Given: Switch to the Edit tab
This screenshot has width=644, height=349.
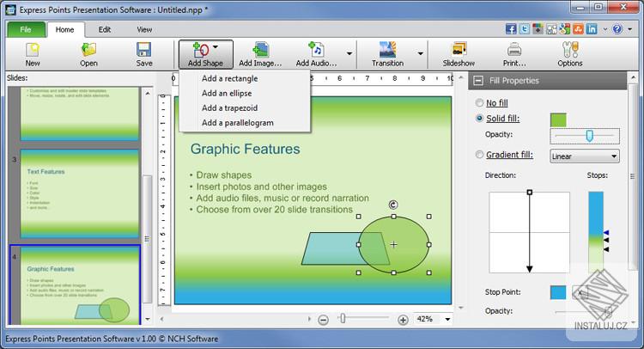Looking at the screenshot, I should point(104,29).
